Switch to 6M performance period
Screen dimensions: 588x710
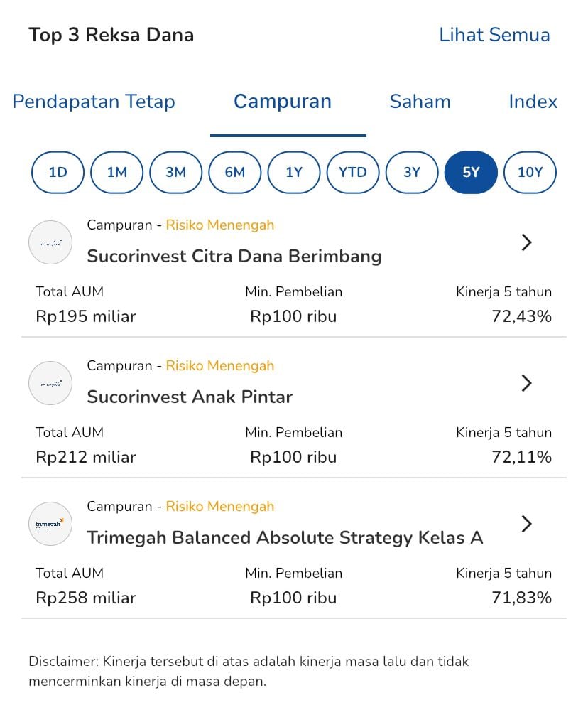tap(234, 172)
